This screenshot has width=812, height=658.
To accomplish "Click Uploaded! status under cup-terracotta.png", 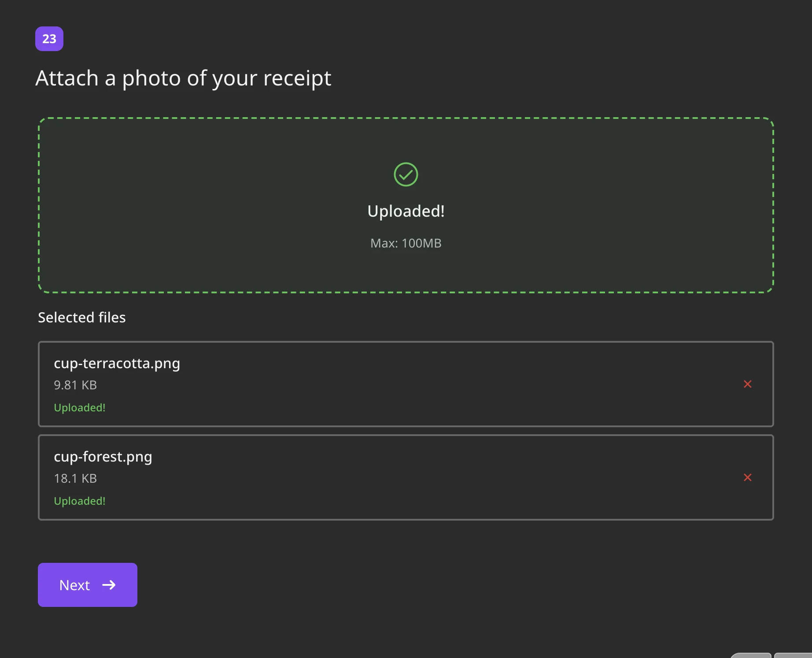I will pos(80,408).
